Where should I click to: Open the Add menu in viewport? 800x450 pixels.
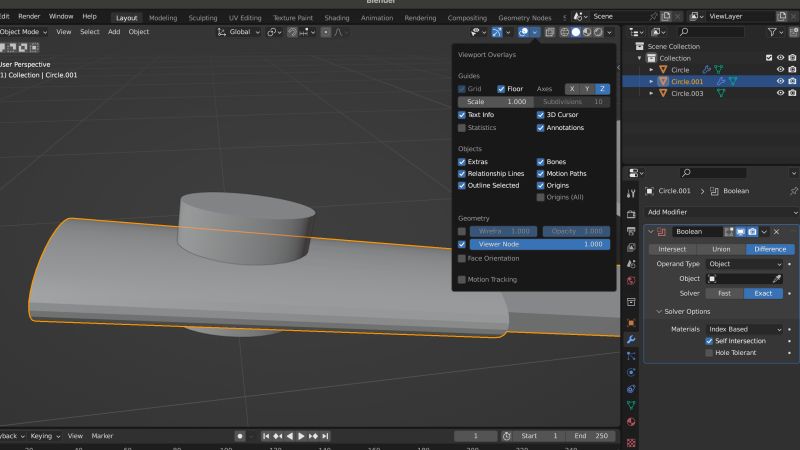click(114, 32)
